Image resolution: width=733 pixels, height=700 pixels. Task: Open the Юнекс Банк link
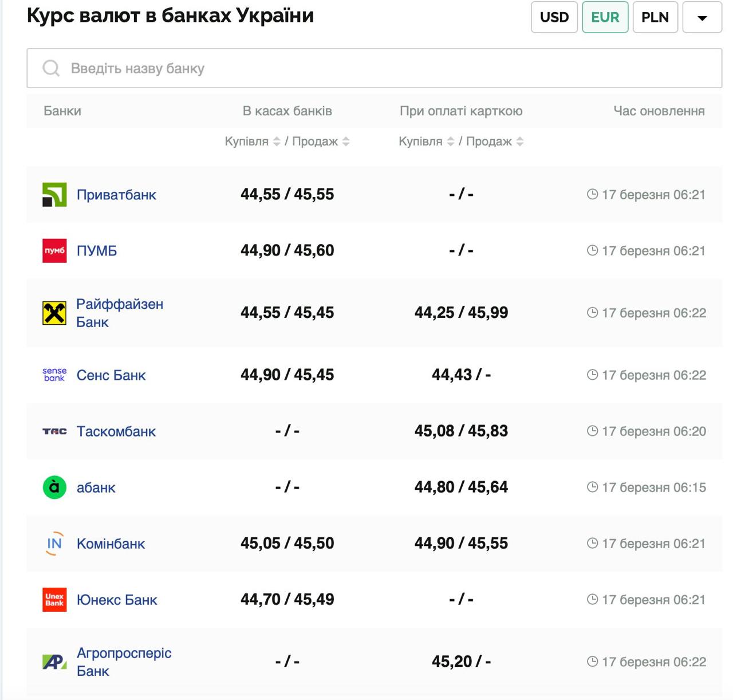[117, 600]
